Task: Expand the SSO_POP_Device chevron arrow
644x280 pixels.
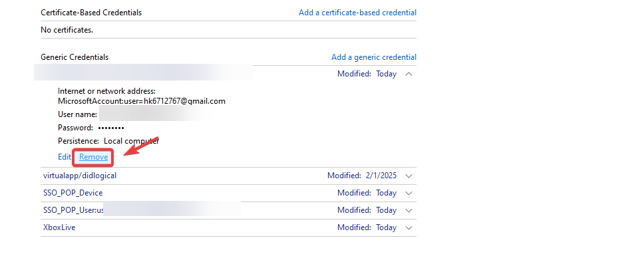Action: click(x=408, y=193)
